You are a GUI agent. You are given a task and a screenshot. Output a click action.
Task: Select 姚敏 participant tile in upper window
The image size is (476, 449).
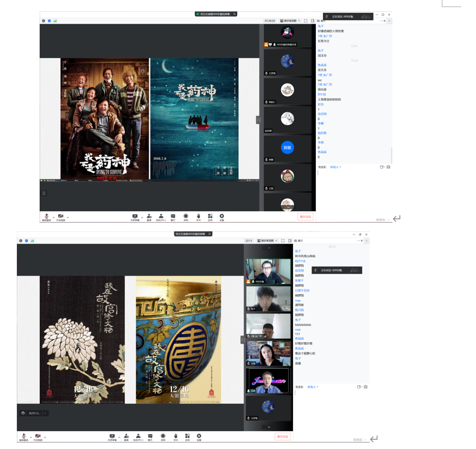(287, 147)
